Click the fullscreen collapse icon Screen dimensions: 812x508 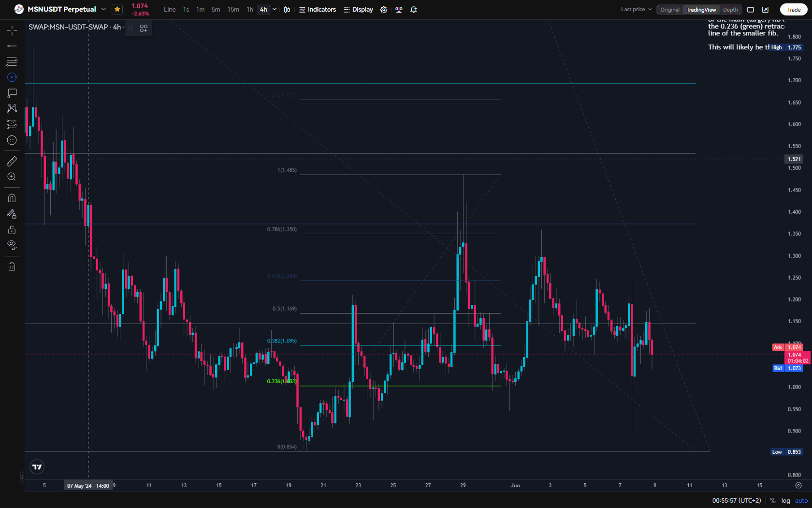coord(766,10)
